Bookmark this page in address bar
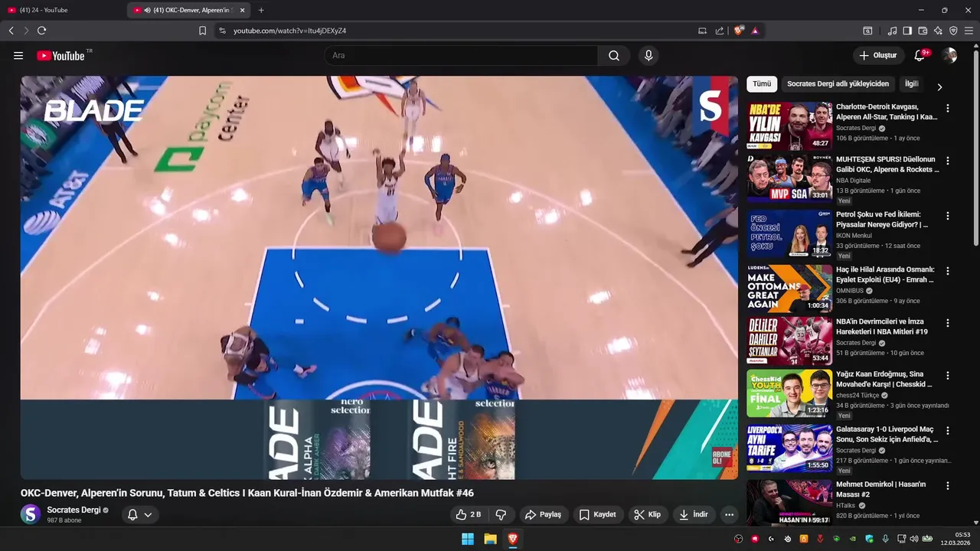 click(x=202, y=31)
